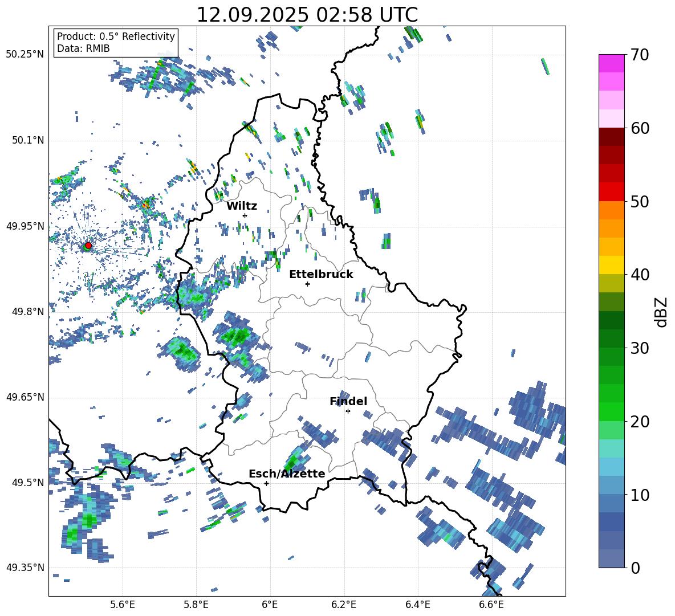This screenshot has height=616, width=675.
Task: Click the 6.4°E longitude axis label
Action: [417, 605]
